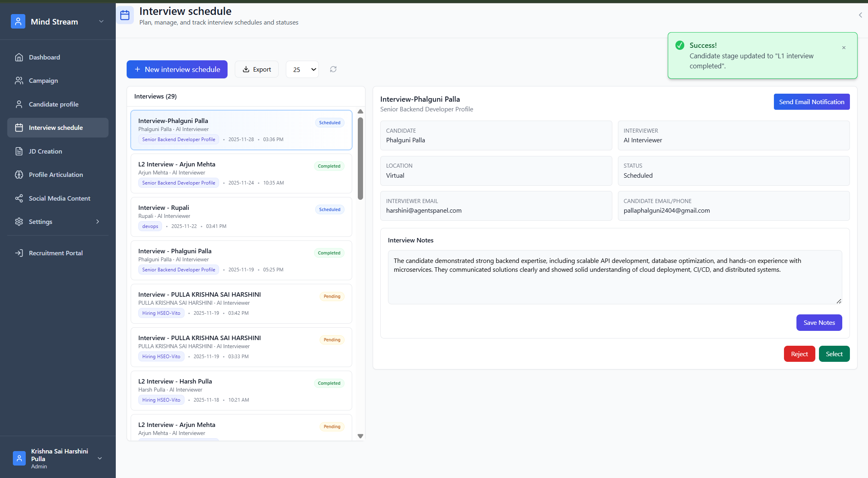This screenshot has width=868, height=478.
Task: Click the refresh icon beside page size
Action: [x=333, y=69]
